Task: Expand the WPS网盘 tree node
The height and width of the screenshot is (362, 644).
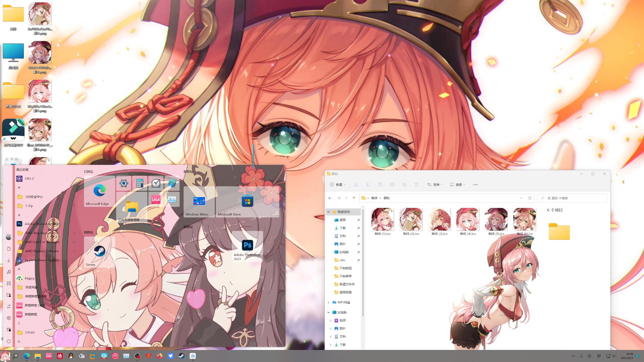Action: [x=328, y=302]
